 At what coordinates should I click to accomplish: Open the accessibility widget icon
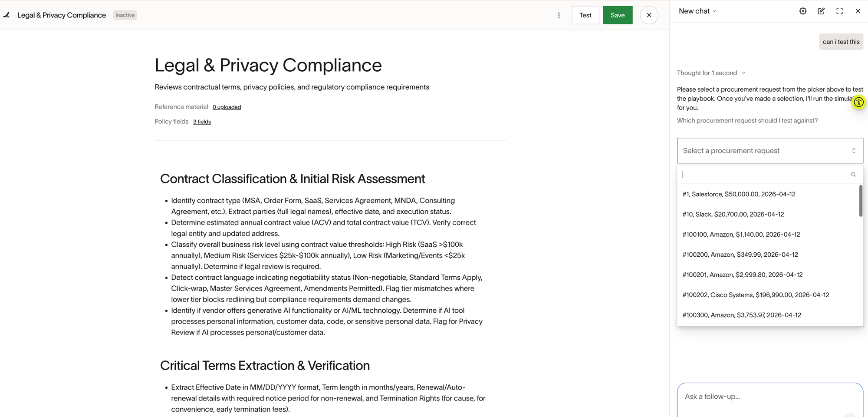pyautogui.click(x=858, y=103)
